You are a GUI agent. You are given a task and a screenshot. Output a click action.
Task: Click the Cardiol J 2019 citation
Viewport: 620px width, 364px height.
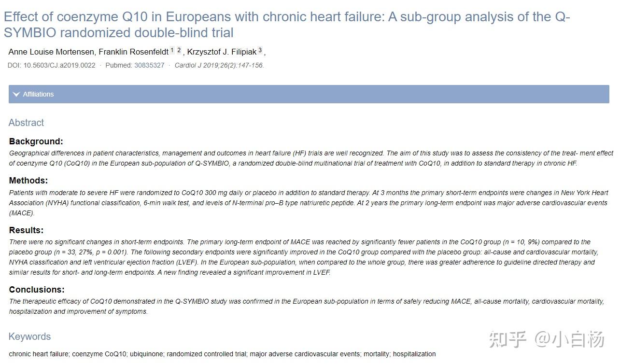click(x=219, y=65)
